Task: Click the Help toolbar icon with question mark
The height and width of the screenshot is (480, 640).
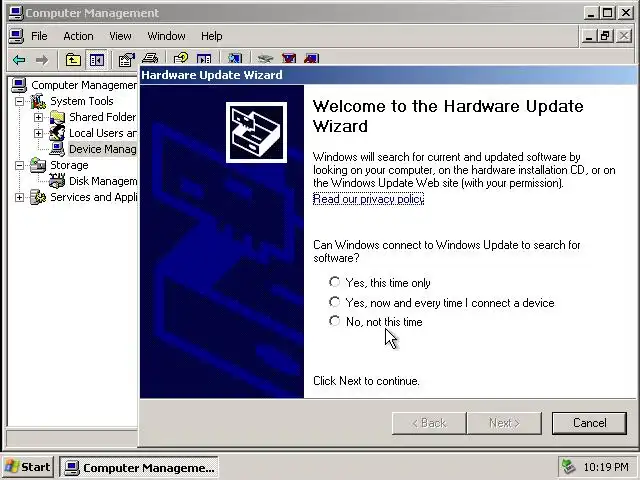Action: [x=181, y=58]
